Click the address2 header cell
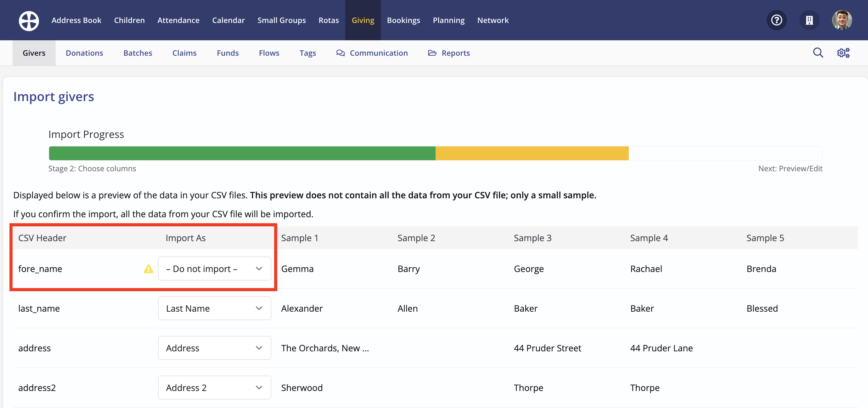Screen dimensions: 868x408 [x=37, y=388]
